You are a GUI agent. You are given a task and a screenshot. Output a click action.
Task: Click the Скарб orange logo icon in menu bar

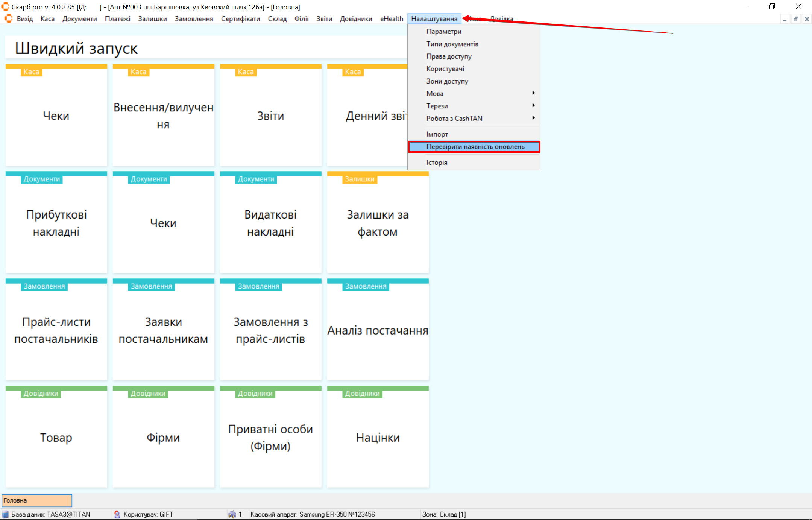point(8,18)
